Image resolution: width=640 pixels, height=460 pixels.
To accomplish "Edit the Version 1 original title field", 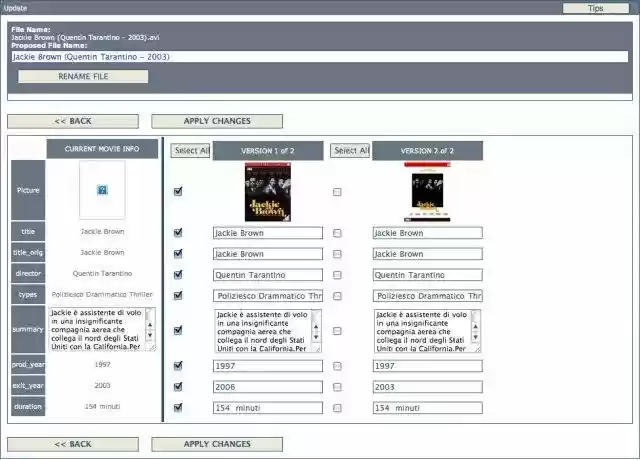I will [268, 254].
